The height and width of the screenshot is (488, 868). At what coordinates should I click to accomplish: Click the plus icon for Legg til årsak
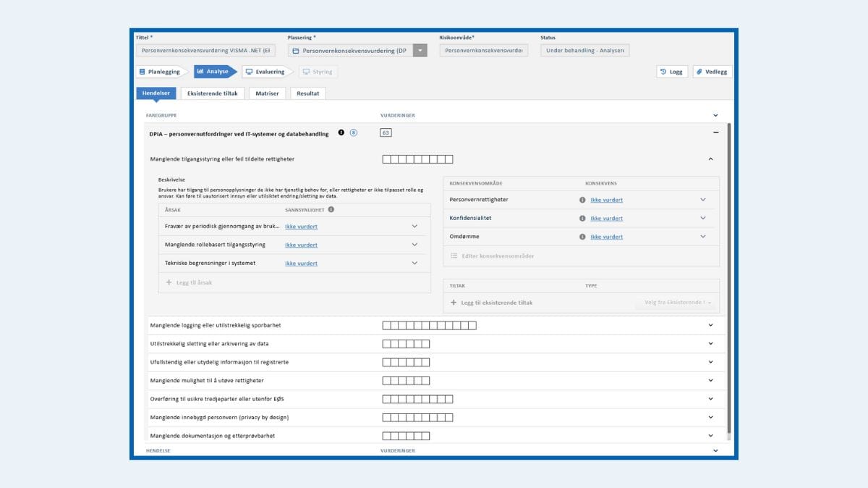[x=169, y=282]
